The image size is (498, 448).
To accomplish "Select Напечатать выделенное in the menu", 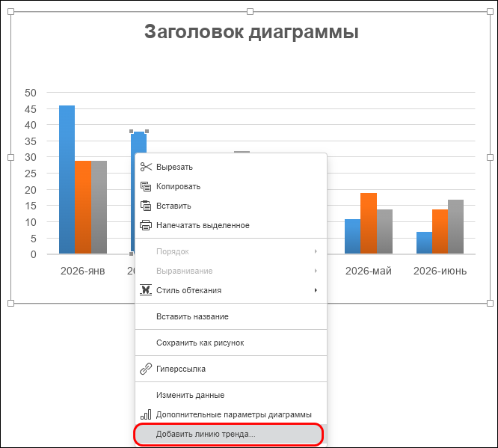I will tap(231, 225).
